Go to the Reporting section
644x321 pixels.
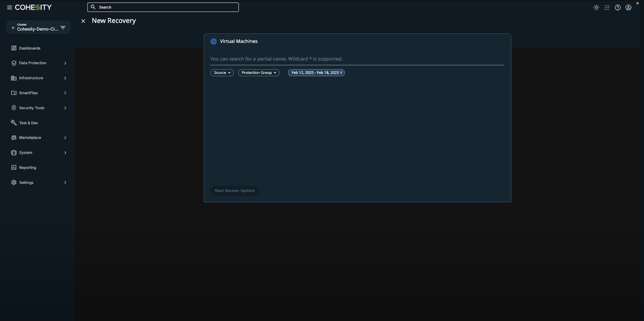[27, 168]
